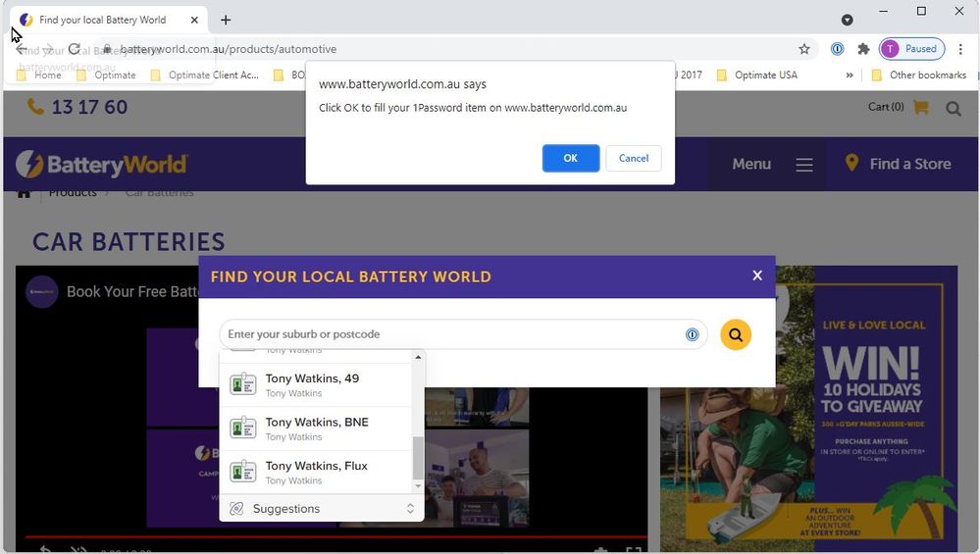Open the hamburger Menu
This screenshot has height=554, width=980.
pyautogui.click(x=804, y=165)
